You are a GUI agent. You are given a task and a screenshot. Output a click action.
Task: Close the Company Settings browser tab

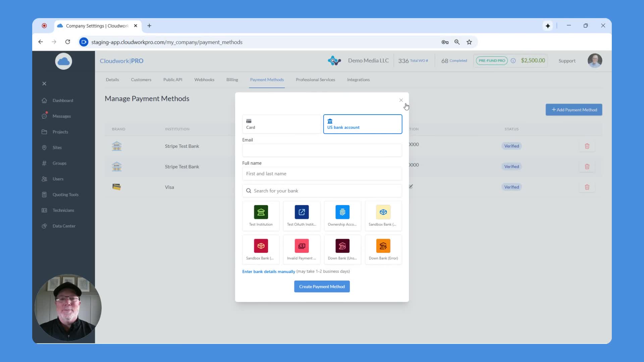[x=136, y=26]
